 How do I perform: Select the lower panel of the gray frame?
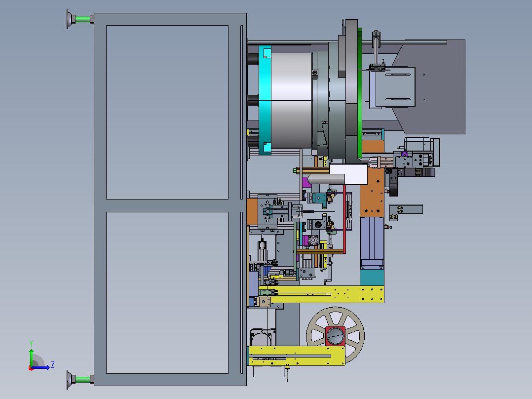click(x=167, y=293)
